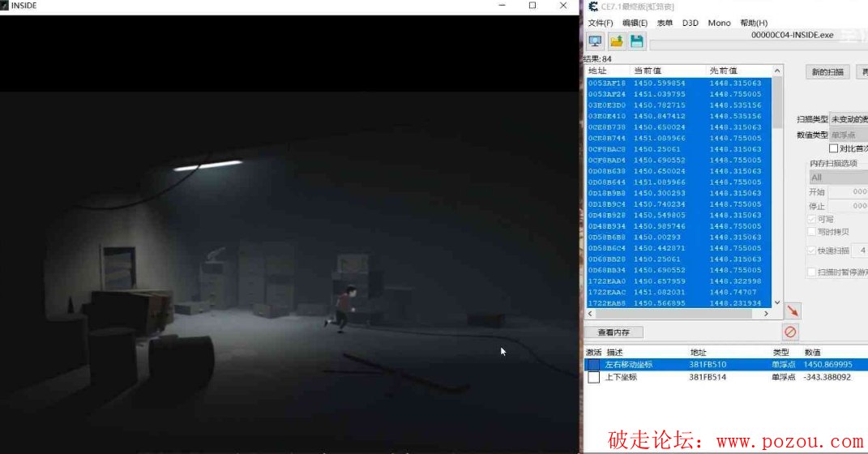Click the fast scan alignment value field
868x454 pixels.
point(860,251)
